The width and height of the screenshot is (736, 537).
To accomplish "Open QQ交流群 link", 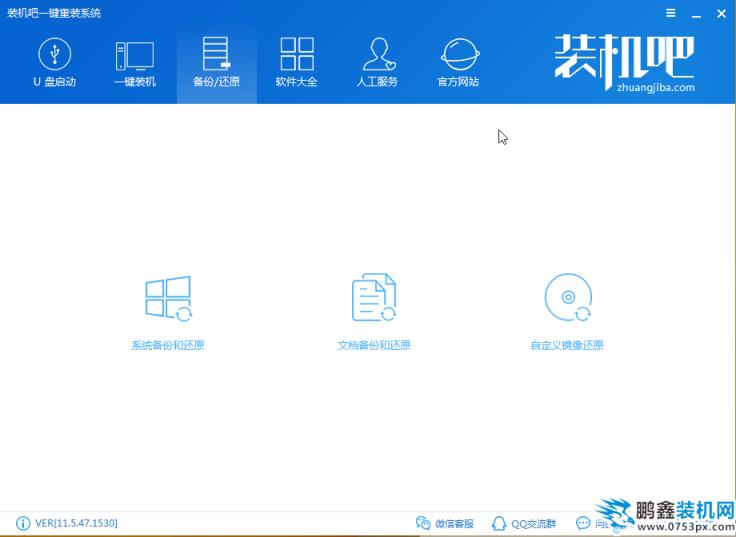I will pyautogui.click(x=533, y=523).
